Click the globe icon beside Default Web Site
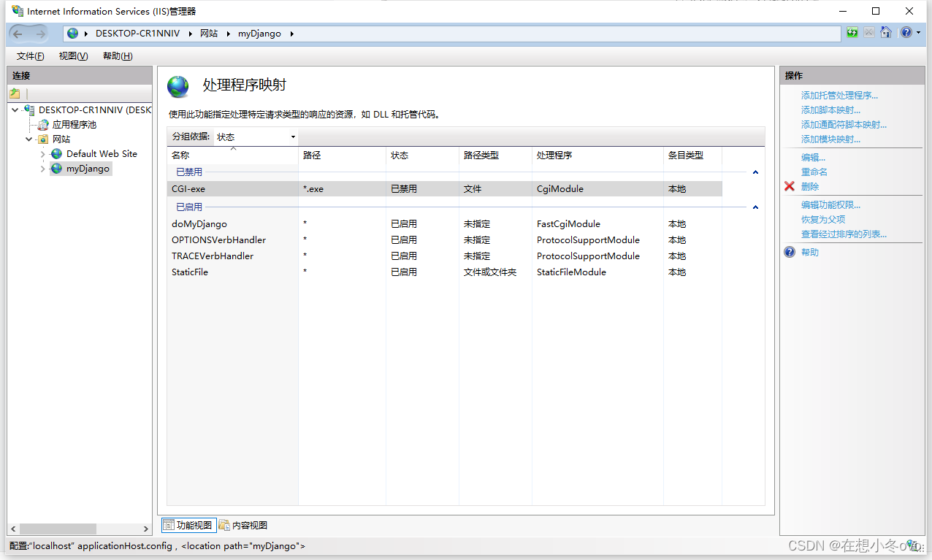Viewport: 932px width, 560px height. tap(57, 154)
